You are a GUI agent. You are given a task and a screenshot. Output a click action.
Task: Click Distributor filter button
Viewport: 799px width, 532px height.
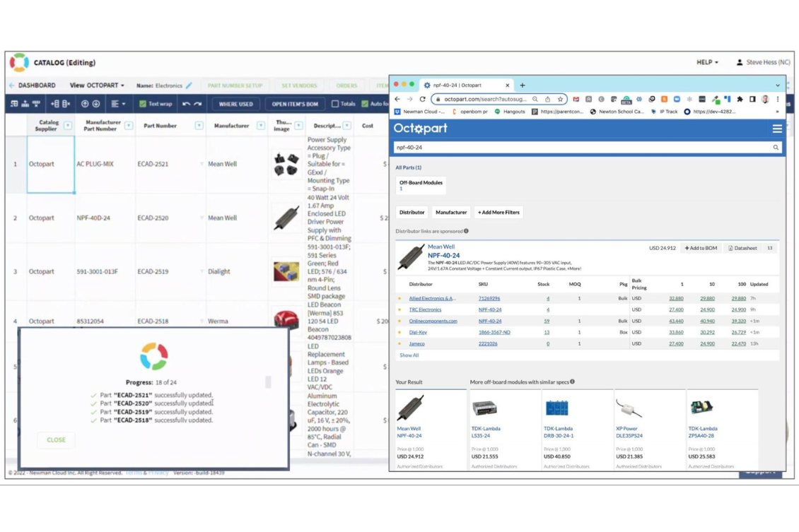click(x=412, y=212)
